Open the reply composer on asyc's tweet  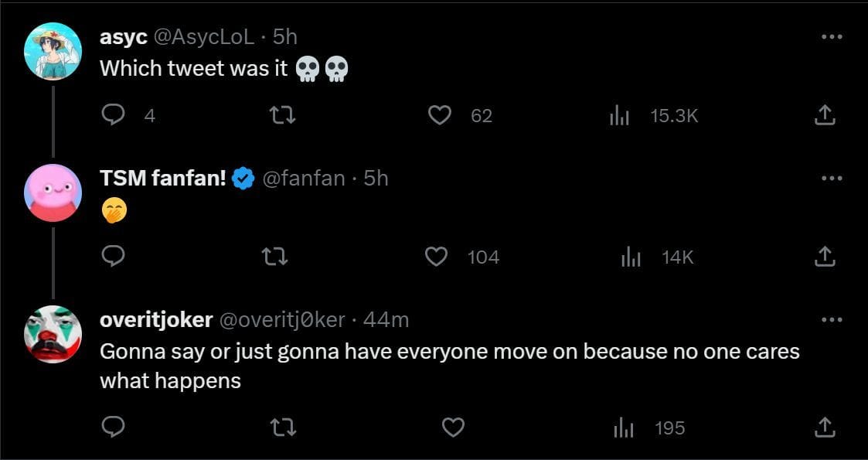point(114,114)
